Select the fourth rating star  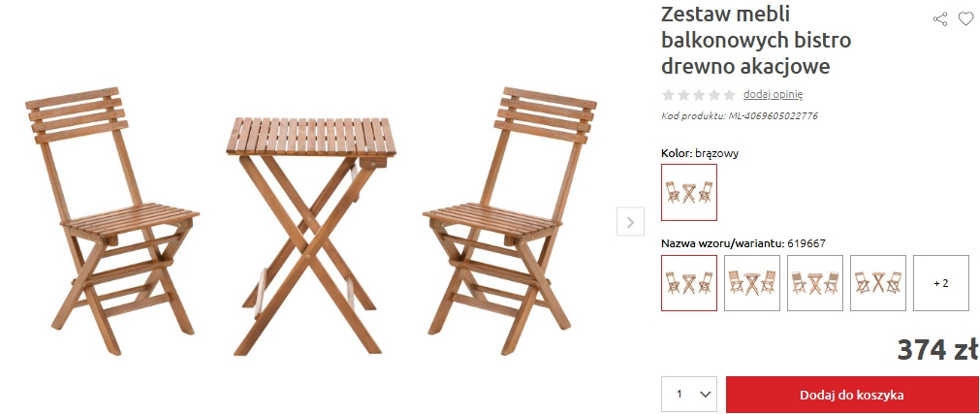[x=713, y=95]
